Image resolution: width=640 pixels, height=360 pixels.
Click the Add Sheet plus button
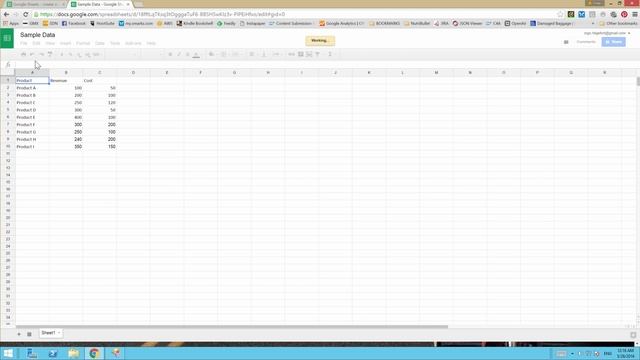(x=19, y=334)
